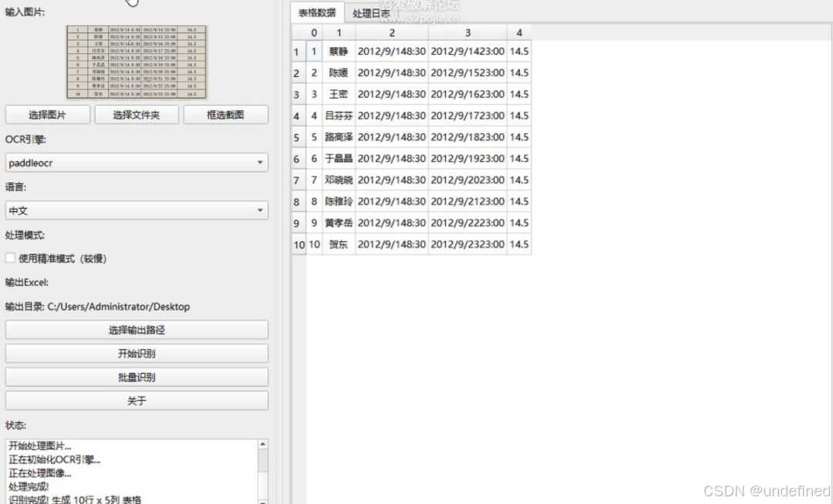833x504 pixels.
Task: Click the status line 开始处理图片...
Action: point(40,445)
